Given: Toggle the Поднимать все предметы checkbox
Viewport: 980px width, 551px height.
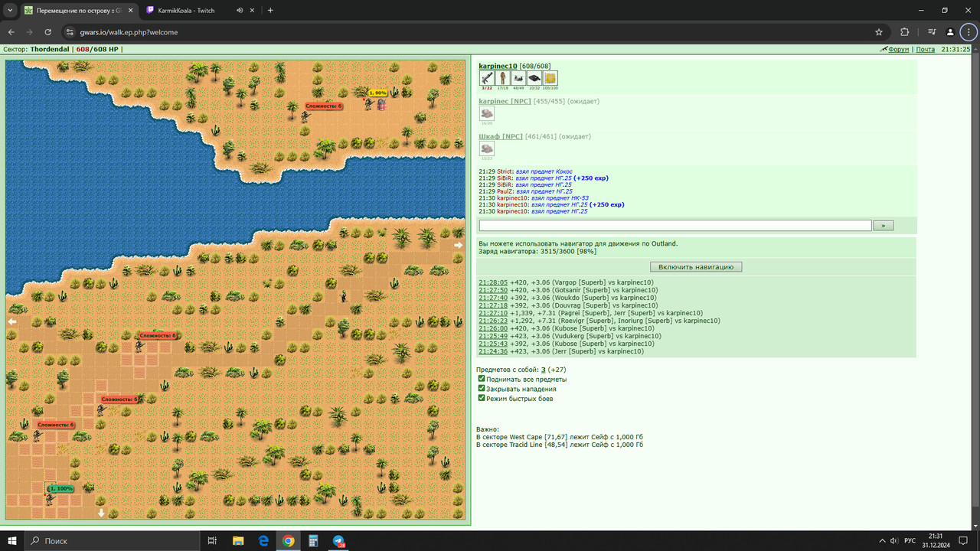Looking at the screenshot, I should tap(482, 379).
